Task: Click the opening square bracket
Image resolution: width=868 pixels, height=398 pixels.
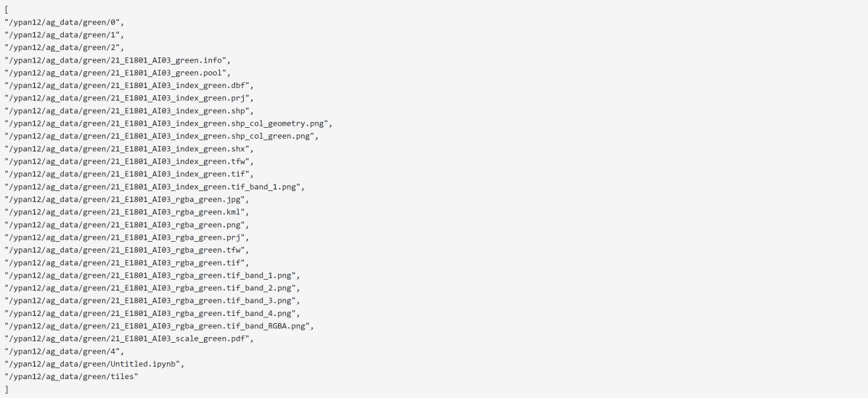Action: click(x=6, y=10)
